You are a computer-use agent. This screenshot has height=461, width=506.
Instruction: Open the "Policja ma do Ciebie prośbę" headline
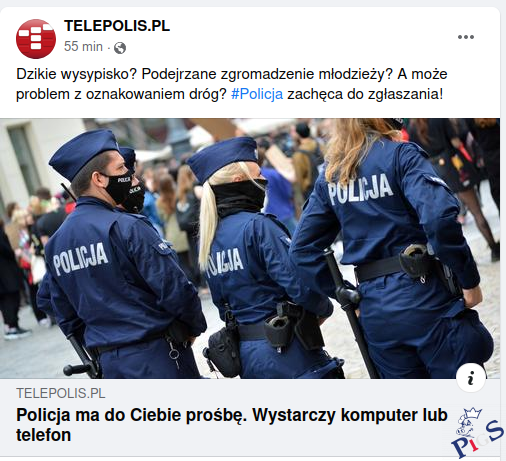pyautogui.click(x=232, y=425)
